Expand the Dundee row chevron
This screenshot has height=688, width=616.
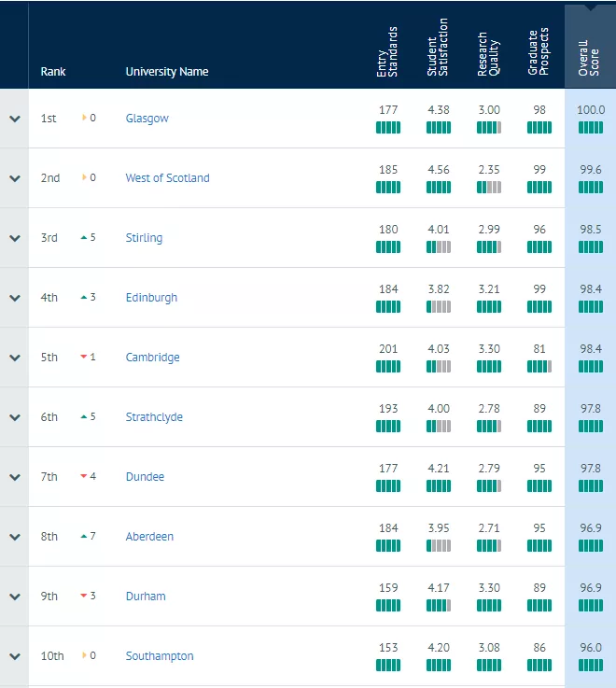tap(15, 476)
